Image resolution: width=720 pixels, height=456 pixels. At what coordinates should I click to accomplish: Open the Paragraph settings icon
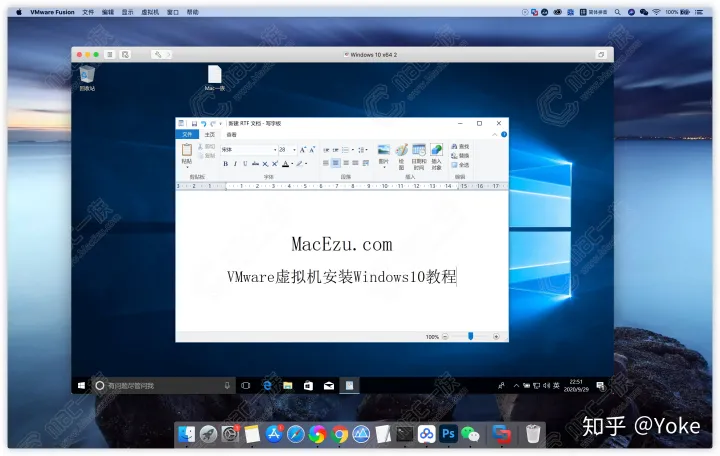pos(366,163)
